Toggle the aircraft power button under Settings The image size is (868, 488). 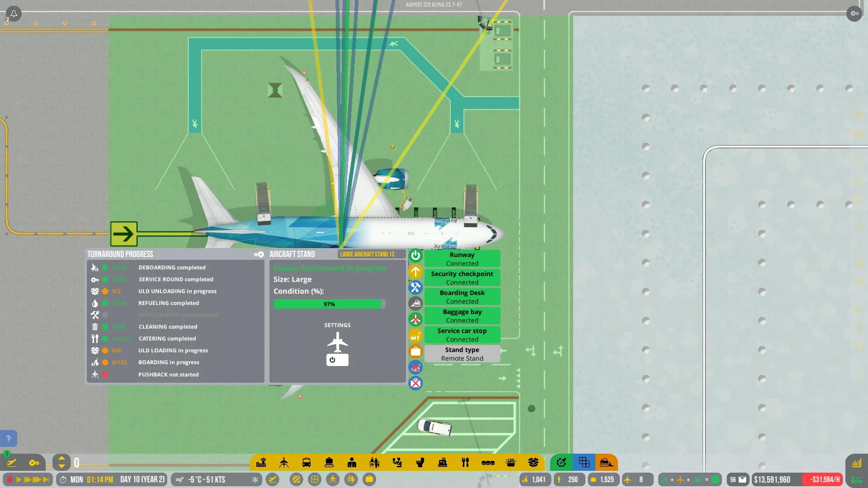point(337,360)
